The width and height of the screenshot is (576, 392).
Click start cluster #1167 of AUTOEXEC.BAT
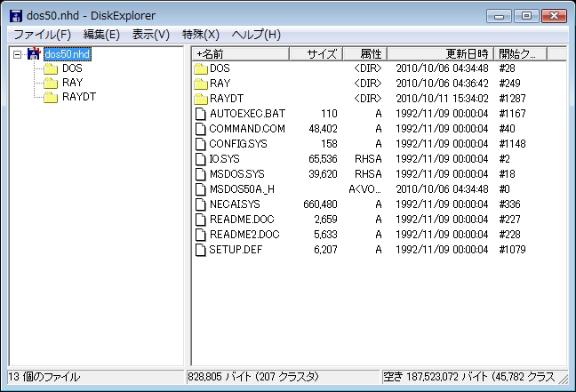click(512, 114)
